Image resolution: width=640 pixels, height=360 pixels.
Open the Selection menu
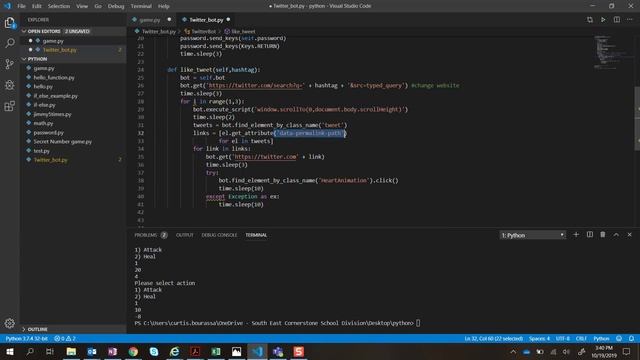59,6
